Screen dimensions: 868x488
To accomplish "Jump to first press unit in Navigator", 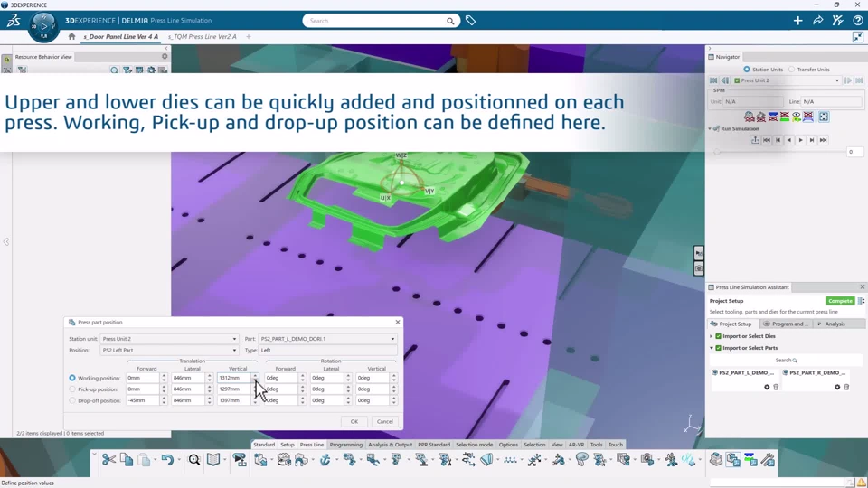I will tap(713, 80).
